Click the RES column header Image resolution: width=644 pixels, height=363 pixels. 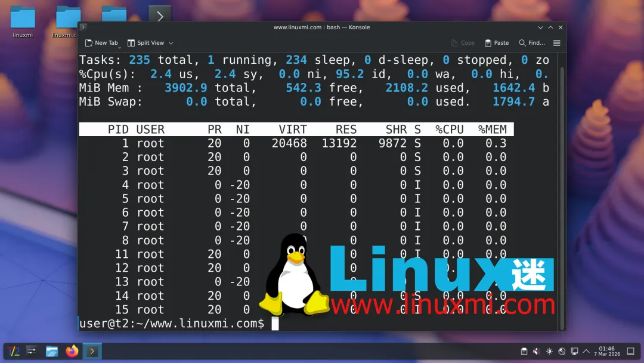[x=346, y=130]
